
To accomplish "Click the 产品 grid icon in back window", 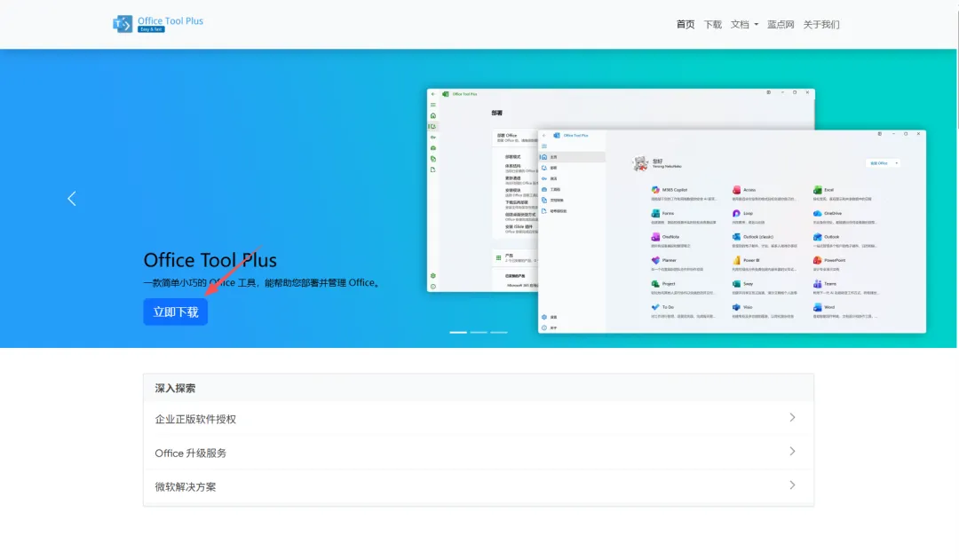I will pos(498,258).
